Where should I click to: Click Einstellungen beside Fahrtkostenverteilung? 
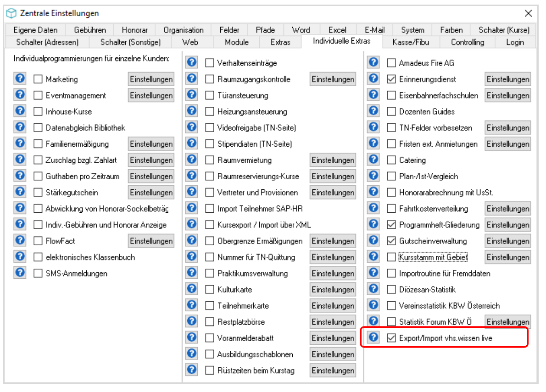[508, 209]
